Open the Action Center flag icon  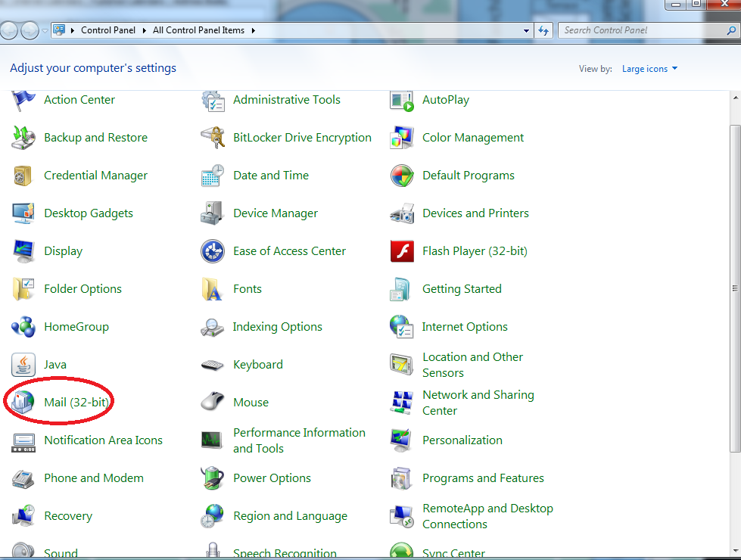pyautogui.click(x=23, y=100)
